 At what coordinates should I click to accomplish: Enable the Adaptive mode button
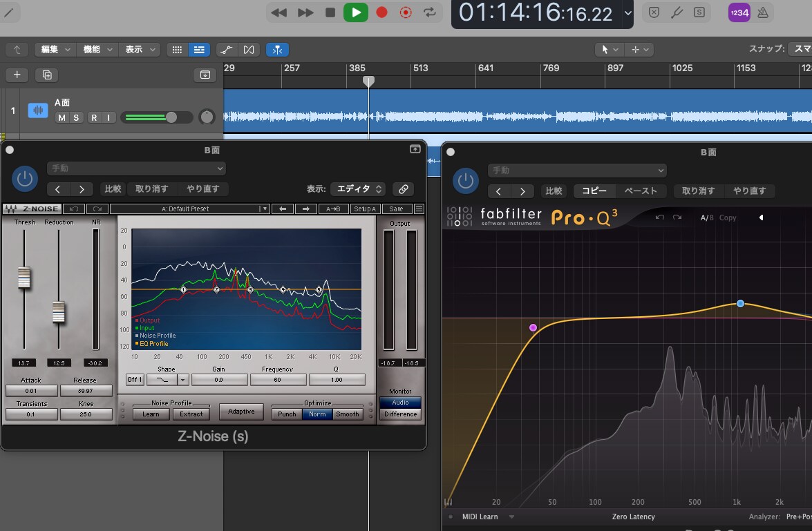tap(241, 412)
